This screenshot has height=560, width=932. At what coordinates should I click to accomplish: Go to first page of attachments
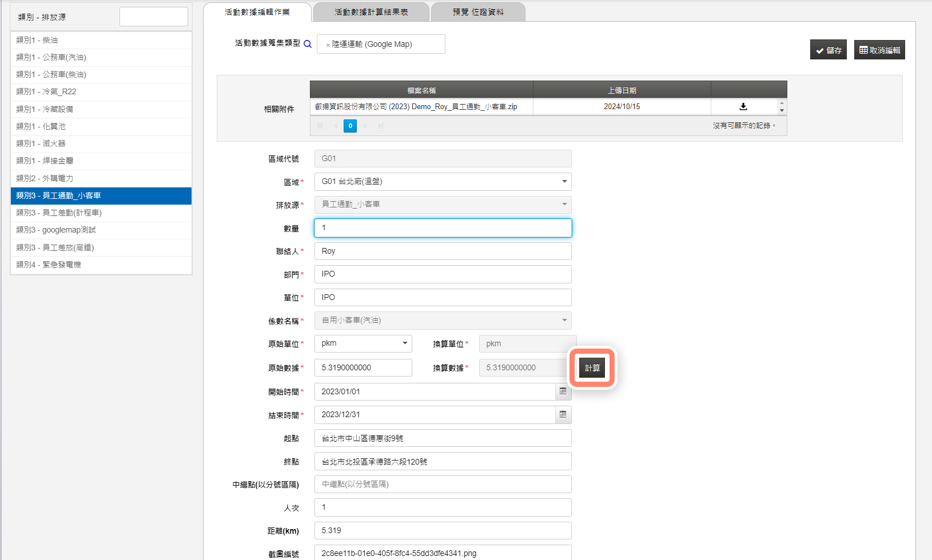point(320,126)
